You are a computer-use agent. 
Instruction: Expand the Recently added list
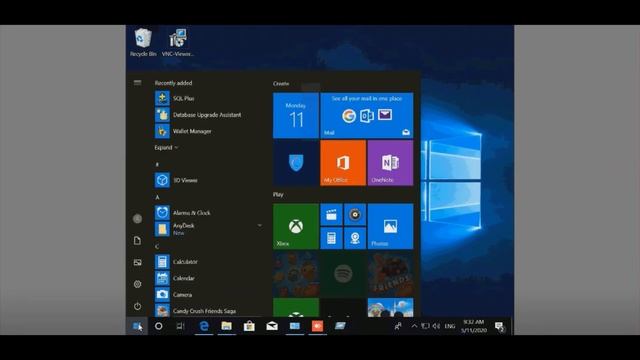[x=166, y=147]
